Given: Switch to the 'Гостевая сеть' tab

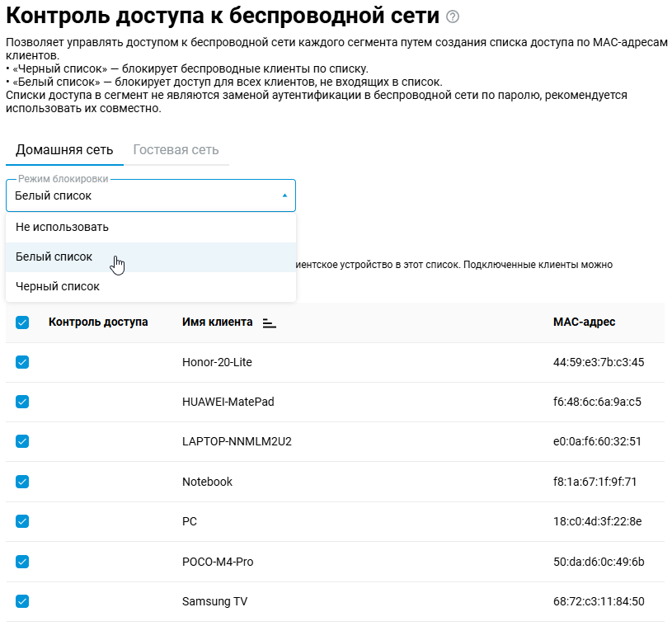Looking at the screenshot, I should click(x=176, y=149).
